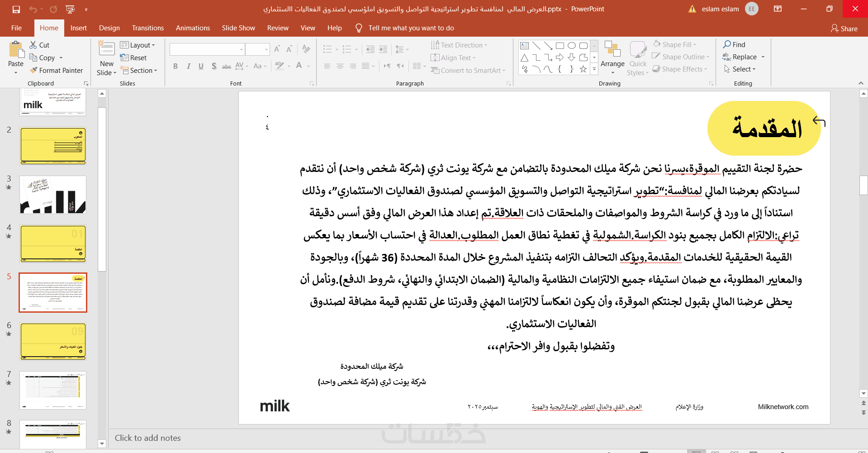Open the Find dialog

734,44
